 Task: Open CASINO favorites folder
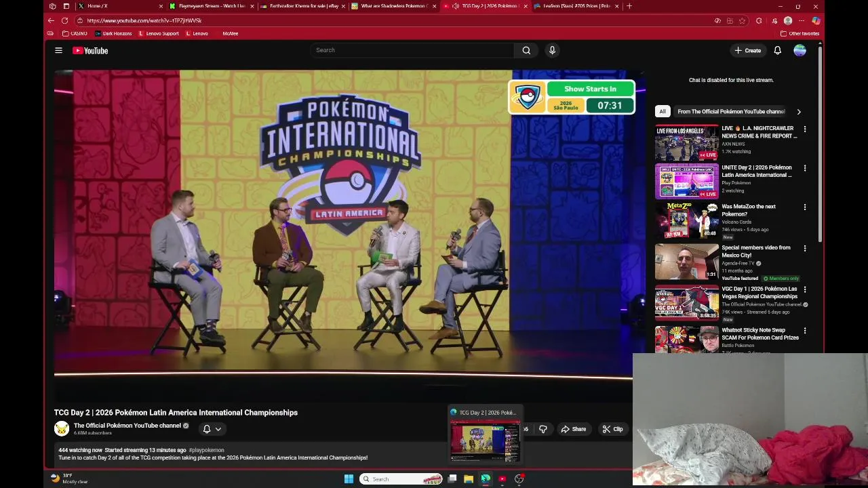(75, 33)
